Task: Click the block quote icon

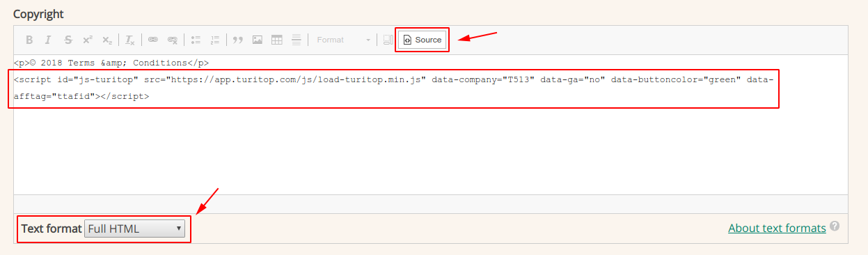Action: [238, 40]
